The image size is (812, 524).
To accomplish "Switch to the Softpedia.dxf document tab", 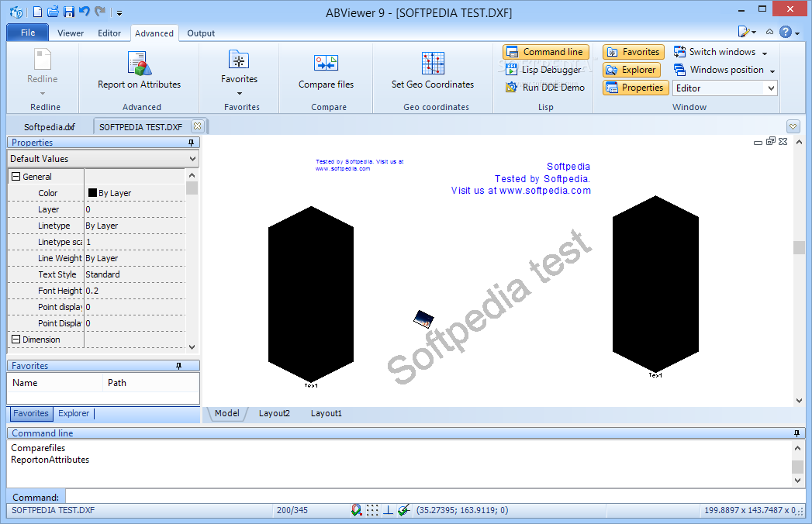I will pyautogui.click(x=50, y=127).
